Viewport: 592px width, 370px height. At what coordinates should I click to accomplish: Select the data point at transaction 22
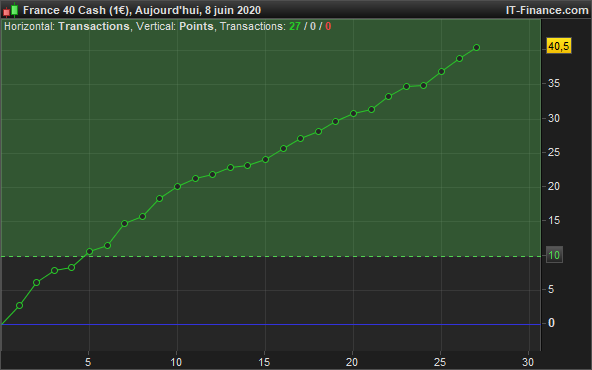(x=388, y=97)
